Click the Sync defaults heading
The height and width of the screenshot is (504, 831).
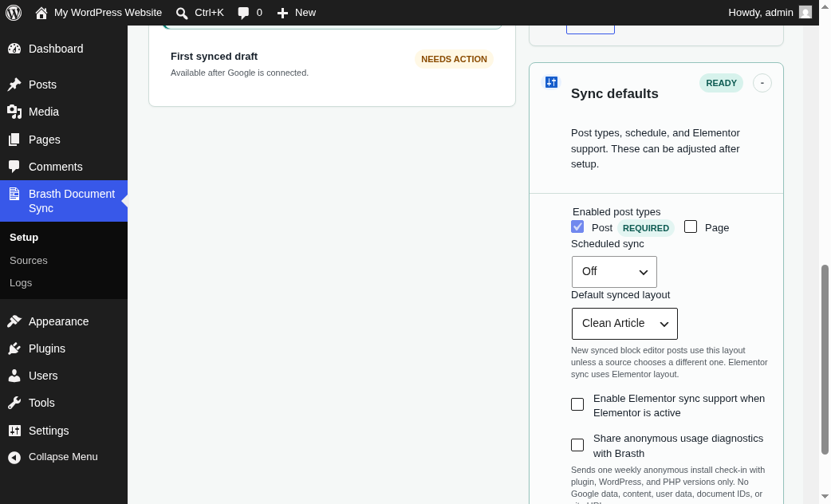click(x=614, y=94)
